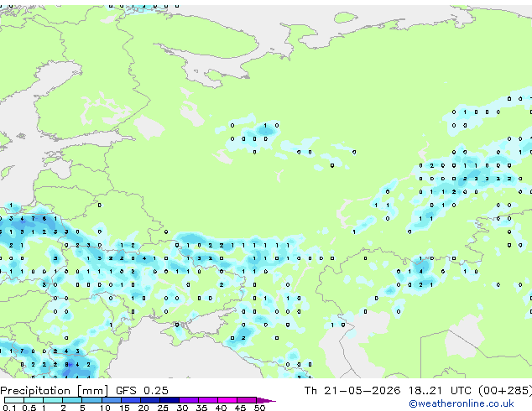
Task: Click the 'GFS 0.25' model label
Action: pos(142,391)
